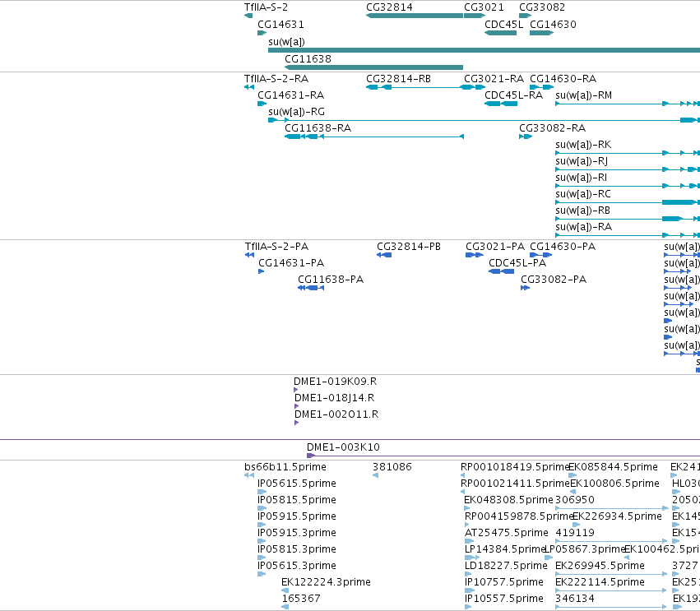Image resolution: width=700 pixels, height=611 pixels.
Task: Click the CG32814 gene label
Action: tap(389, 7)
